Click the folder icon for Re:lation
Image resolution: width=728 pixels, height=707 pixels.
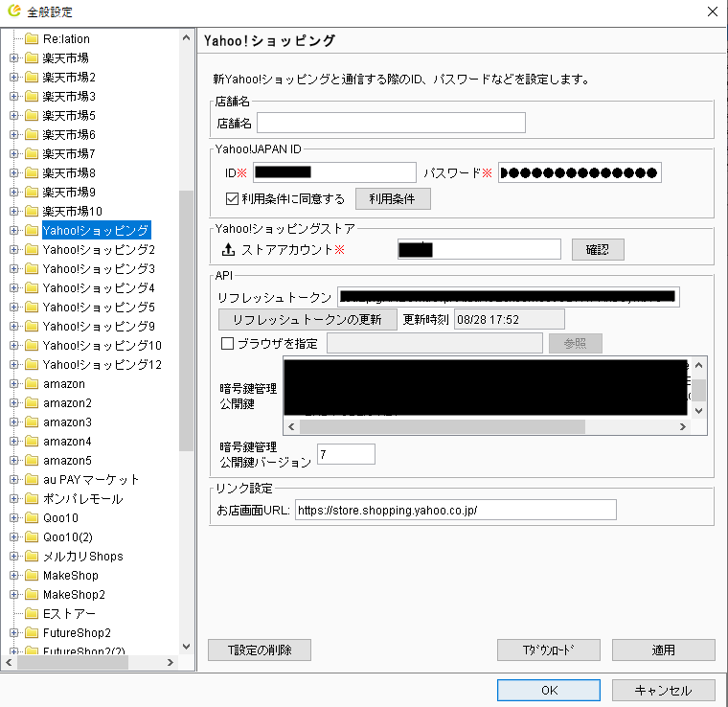click(x=31, y=38)
